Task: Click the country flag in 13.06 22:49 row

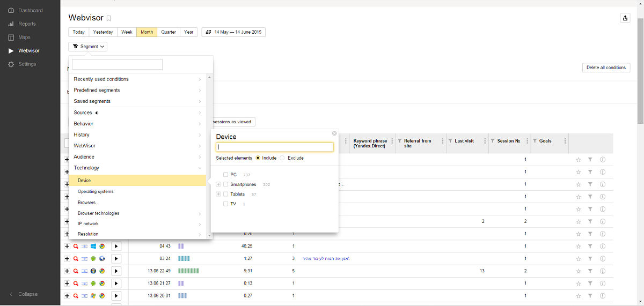Action: click(84, 271)
